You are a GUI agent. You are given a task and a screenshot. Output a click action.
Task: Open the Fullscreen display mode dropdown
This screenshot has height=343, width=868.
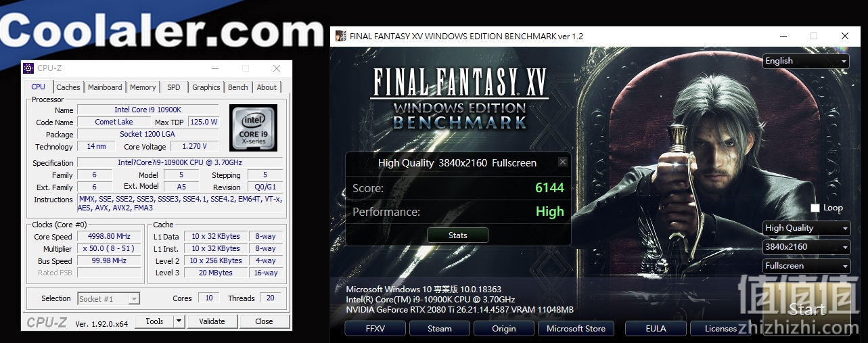(x=806, y=266)
